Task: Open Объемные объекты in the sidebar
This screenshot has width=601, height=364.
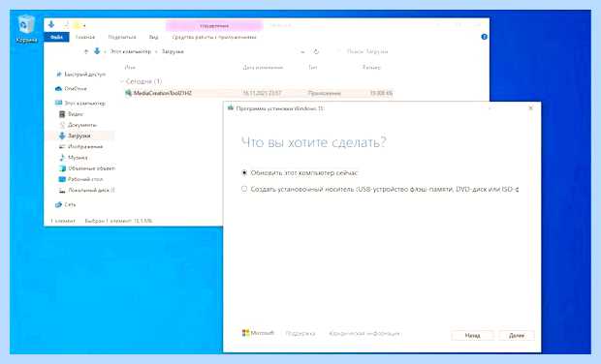Action: [x=91, y=168]
